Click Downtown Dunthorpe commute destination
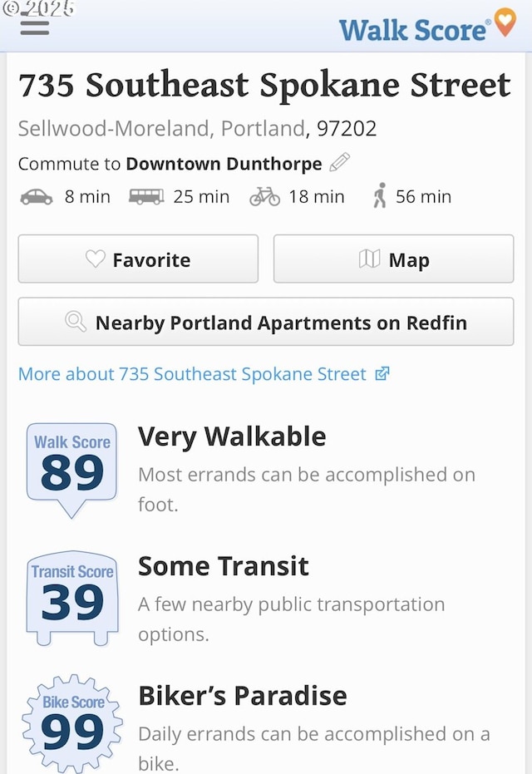Viewport: 532px width, 774px height. (x=224, y=164)
